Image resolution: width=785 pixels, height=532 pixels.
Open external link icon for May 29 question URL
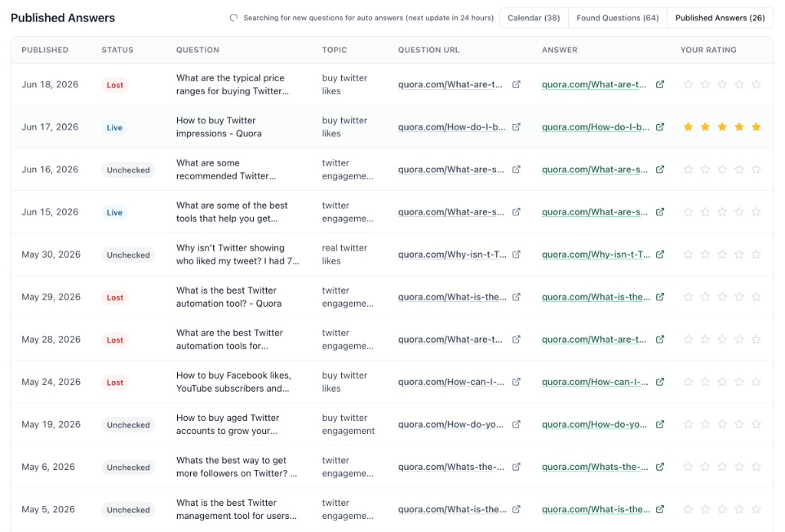(x=516, y=297)
